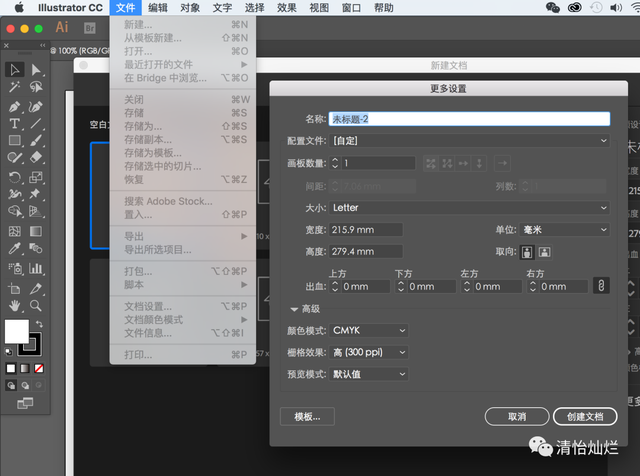Select the Zoom magnifier tool

tap(36, 305)
